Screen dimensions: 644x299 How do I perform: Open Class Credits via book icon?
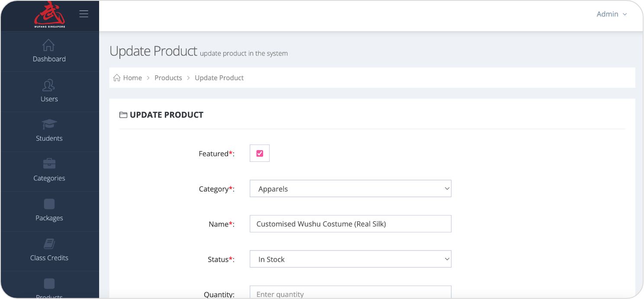pyautogui.click(x=49, y=244)
